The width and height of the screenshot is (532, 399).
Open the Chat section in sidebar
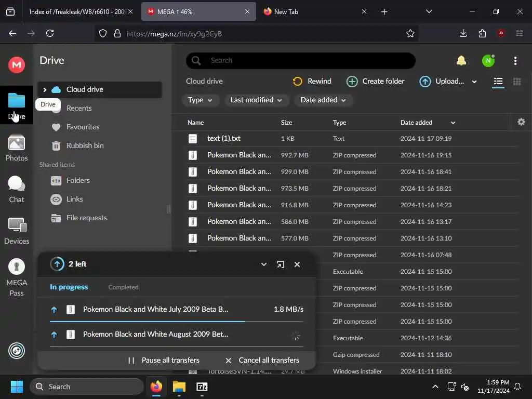point(17,189)
